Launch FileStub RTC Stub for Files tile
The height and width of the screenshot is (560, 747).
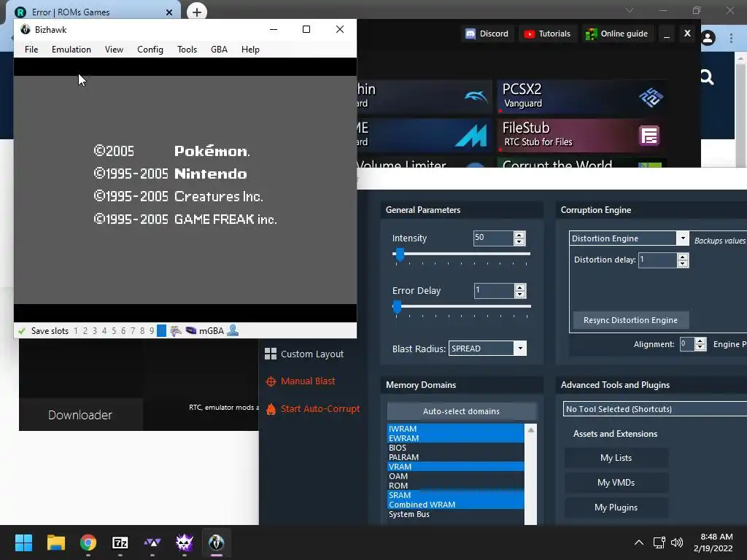(x=581, y=135)
